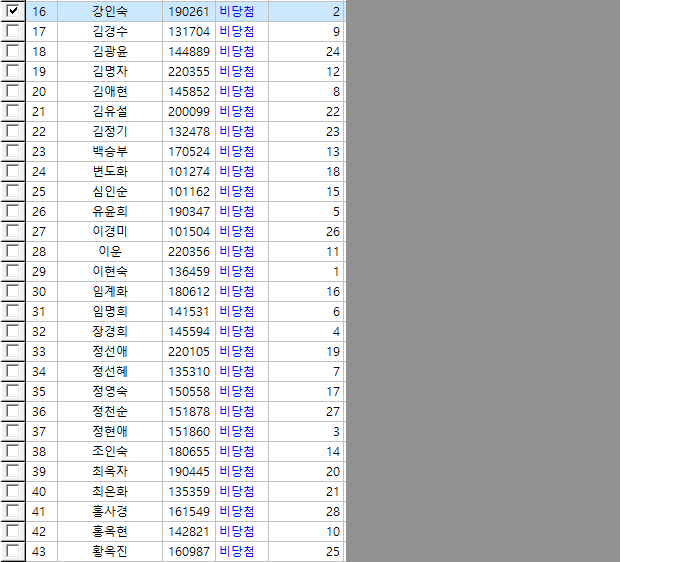Select the checkbox for row 24 변도화

(x=13, y=170)
